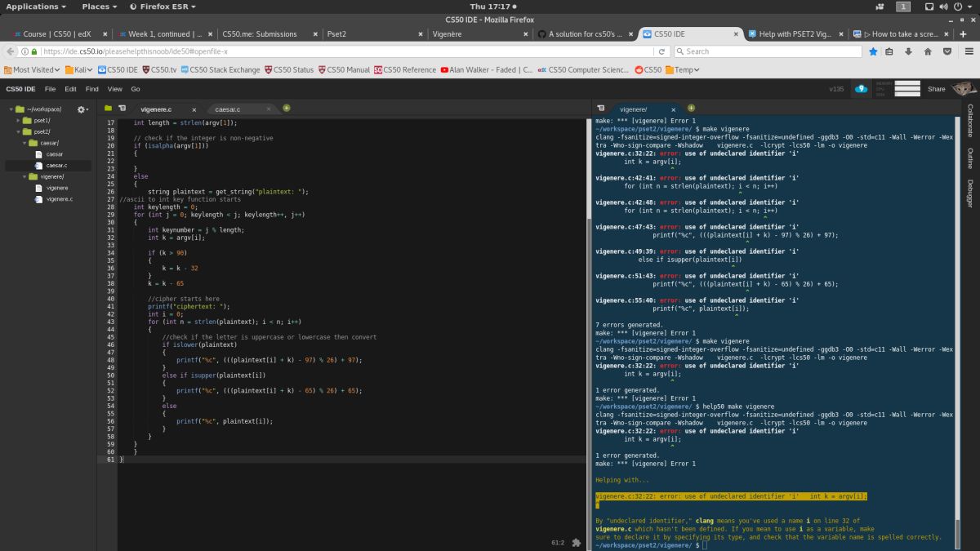Screen dimensions: 980x551
Task: Open the Collaborate side panel
Action: pyautogui.click(x=970, y=120)
